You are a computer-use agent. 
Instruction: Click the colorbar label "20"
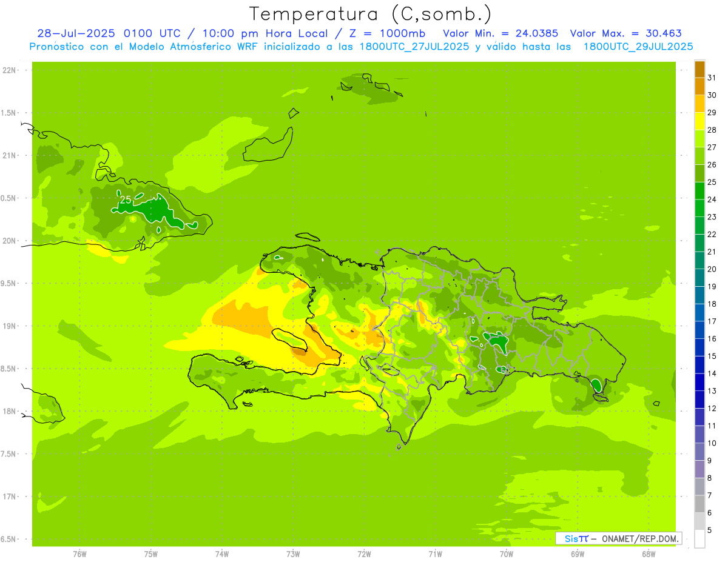(x=712, y=269)
